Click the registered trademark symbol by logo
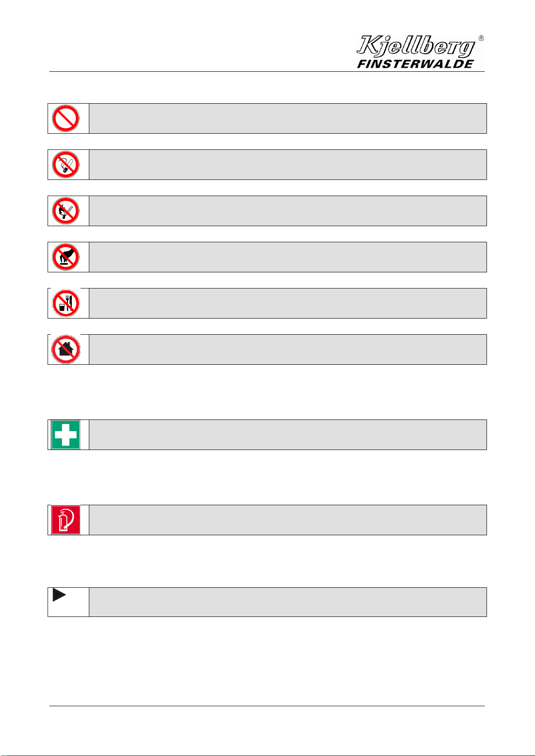Screen dimensions: 535x756 click(x=481, y=39)
